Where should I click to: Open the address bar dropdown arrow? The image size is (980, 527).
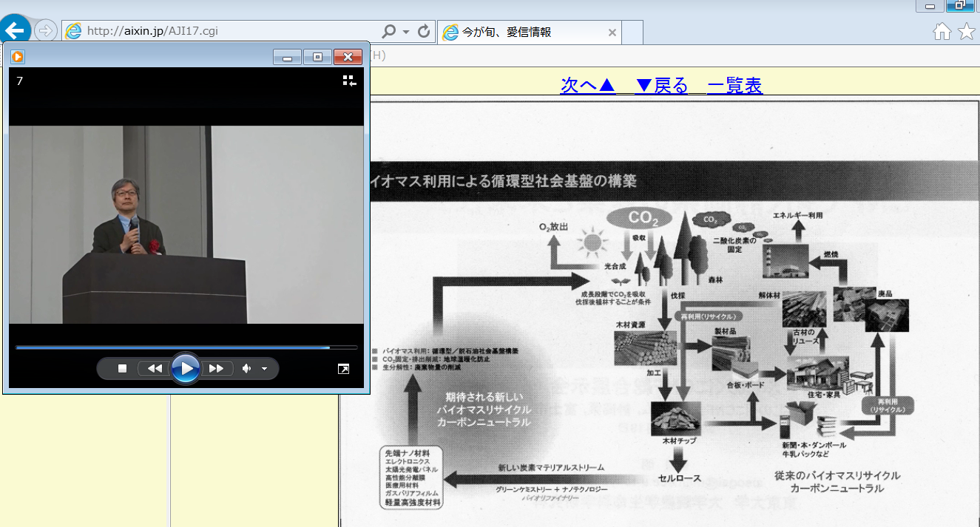pos(406,32)
